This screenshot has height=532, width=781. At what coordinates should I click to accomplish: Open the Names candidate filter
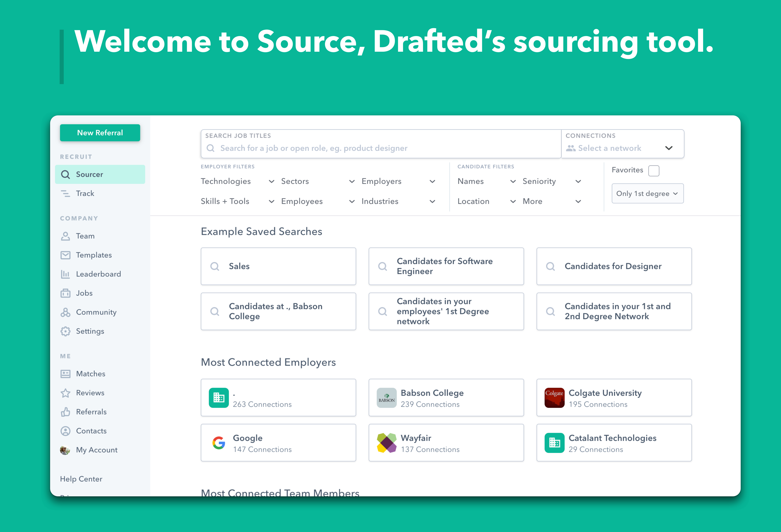[487, 181]
